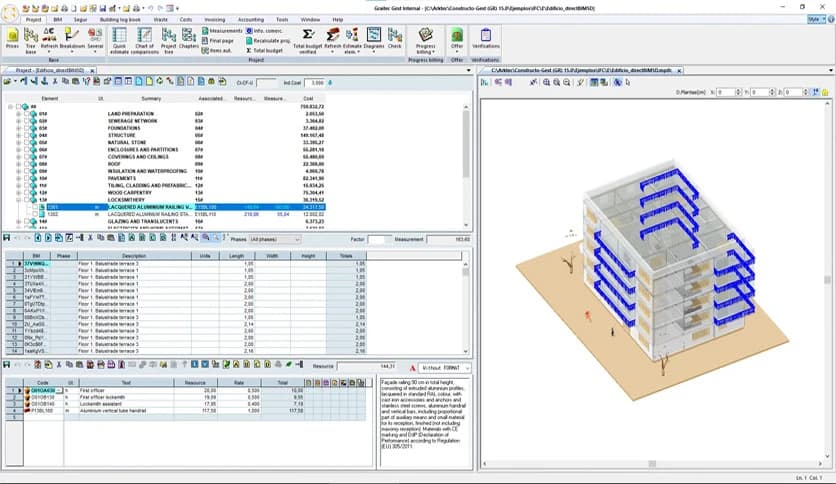Expand chapter 02# SEWERAGE NETWORK
This screenshot has height=484, width=836.
pyautogui.click(x=19, y=121)
